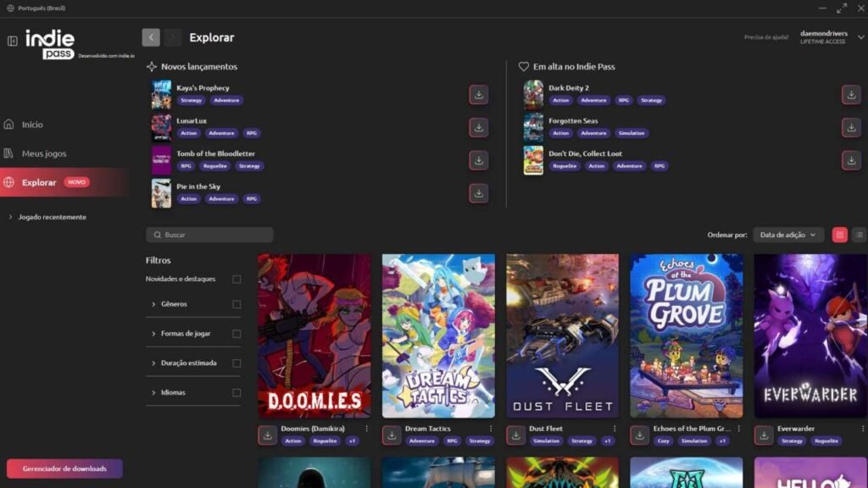Download Dream Tactics game card

coord(392,435)
